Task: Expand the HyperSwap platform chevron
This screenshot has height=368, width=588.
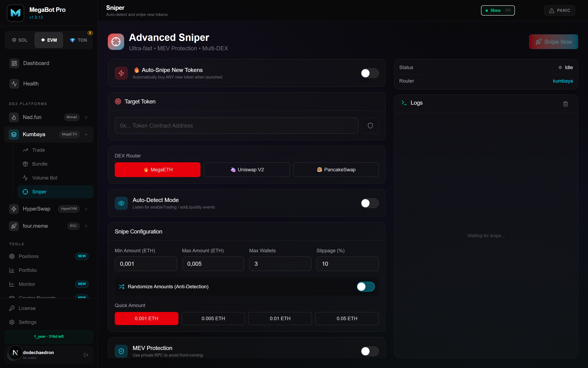Action: click(86, 209)
